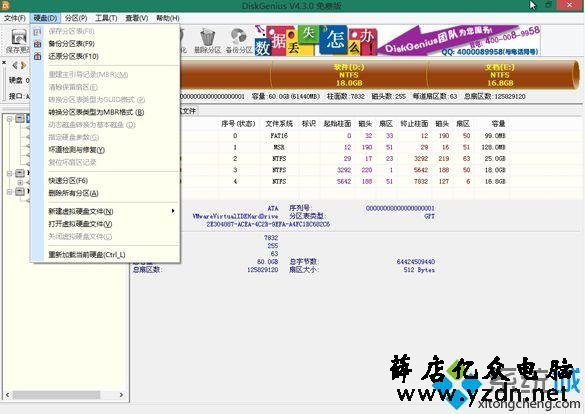Click the previous disk left arrow
This screenshot has width=585, height=414.
(15, 65)
